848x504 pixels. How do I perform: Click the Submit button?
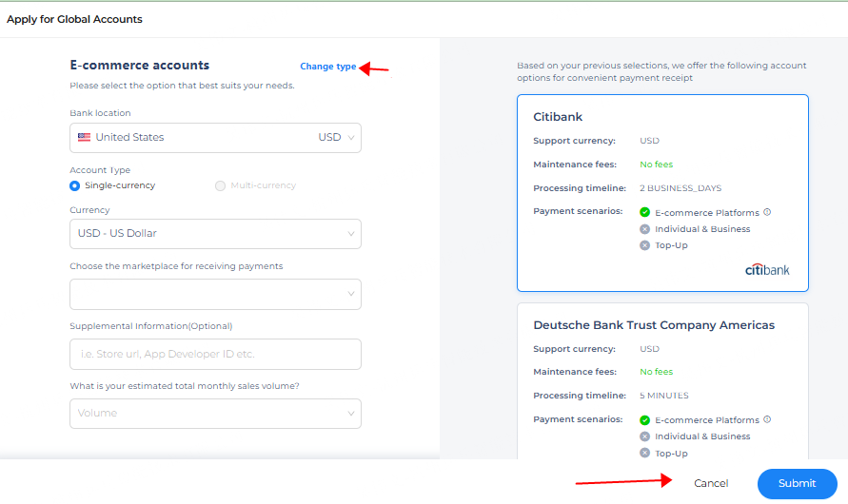tap(798, 483)
